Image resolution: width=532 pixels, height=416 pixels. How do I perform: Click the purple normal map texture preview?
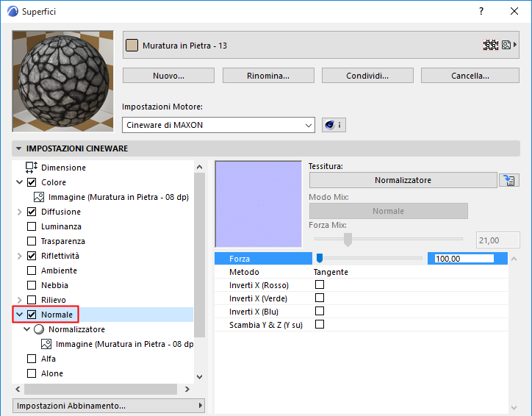[x=258, y=204]
